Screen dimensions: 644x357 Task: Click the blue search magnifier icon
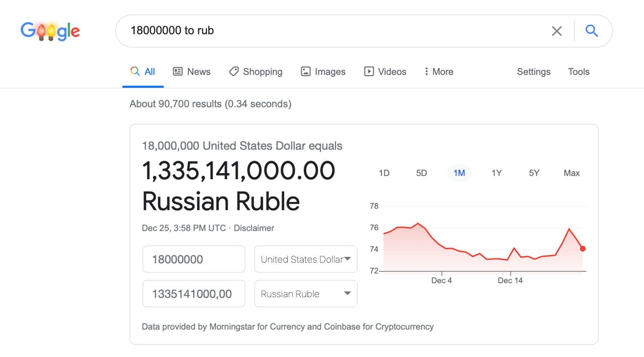592,31
